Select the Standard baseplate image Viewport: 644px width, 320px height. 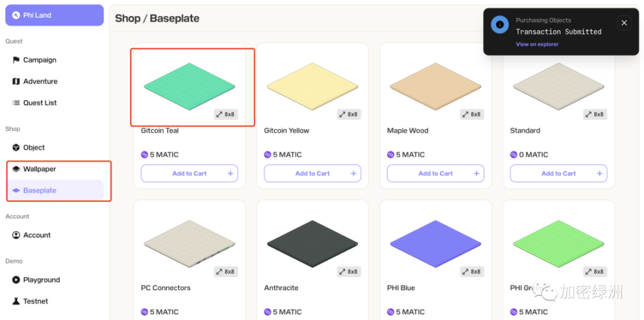tap(559, 86)
